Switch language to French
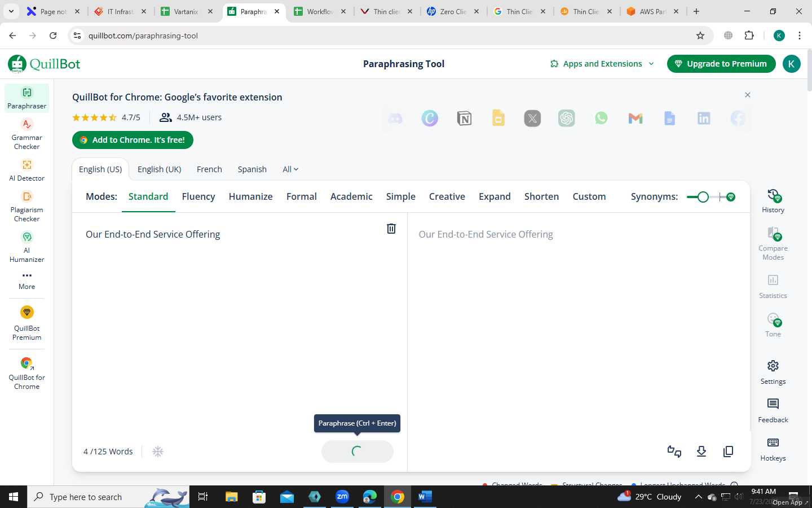 click(x=209, y=169)
